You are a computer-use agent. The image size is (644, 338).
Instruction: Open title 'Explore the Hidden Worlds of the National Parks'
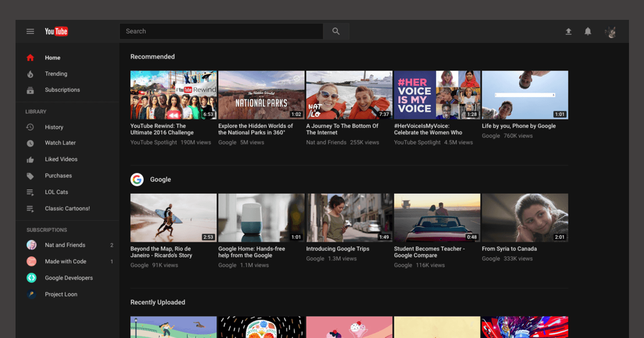pos(256,129)
